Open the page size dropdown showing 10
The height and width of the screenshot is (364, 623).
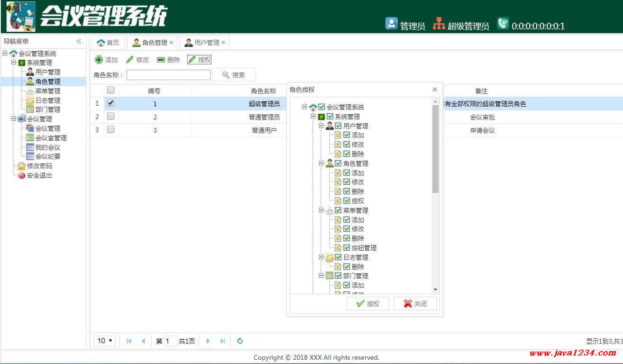[x=105, y=341]
